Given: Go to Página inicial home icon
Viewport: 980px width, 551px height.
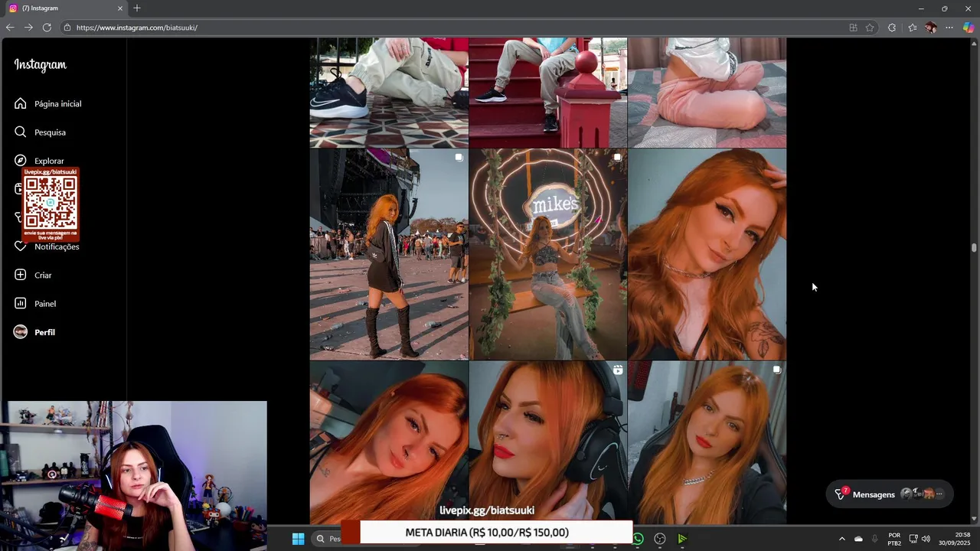Looking at the screenshot, I should point(21,103).
